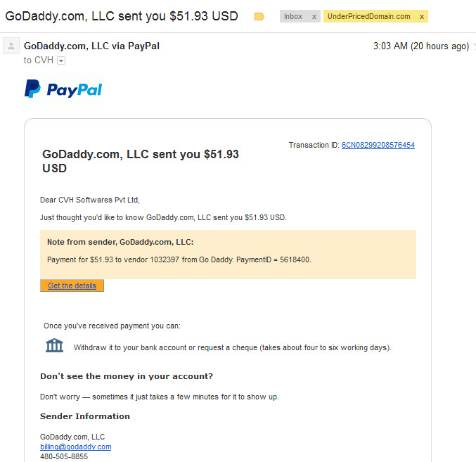Remove the UnderPricedDomain.com label with its x
Viewport: 476px width, 462px height.
pyautogui.click(x=422, y=17)
